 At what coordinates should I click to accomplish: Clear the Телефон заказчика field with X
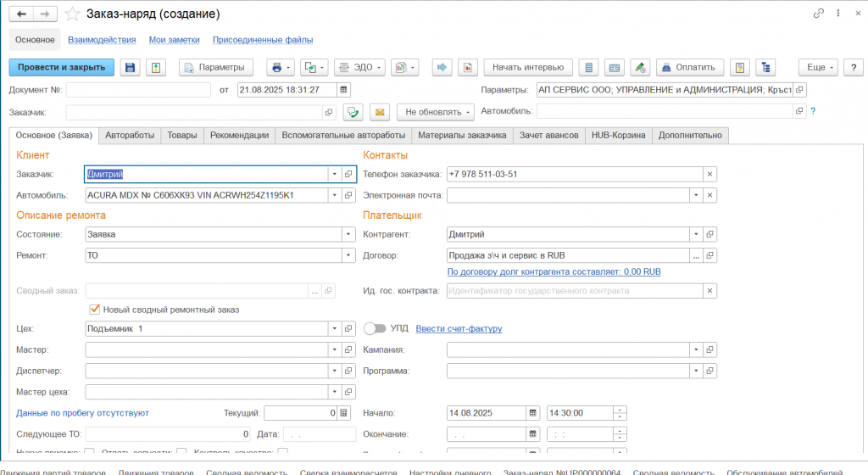pyautogui.click(x=710, y=174)
